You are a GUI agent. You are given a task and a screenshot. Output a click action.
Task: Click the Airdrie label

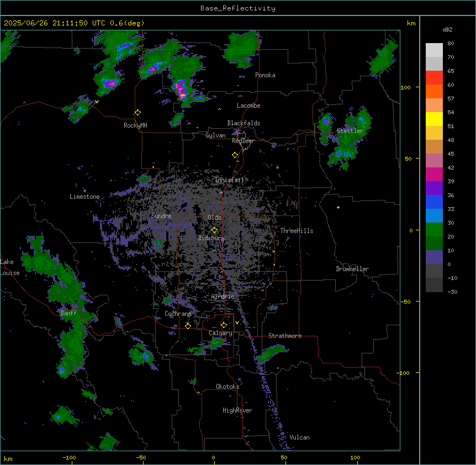[223, 297]
